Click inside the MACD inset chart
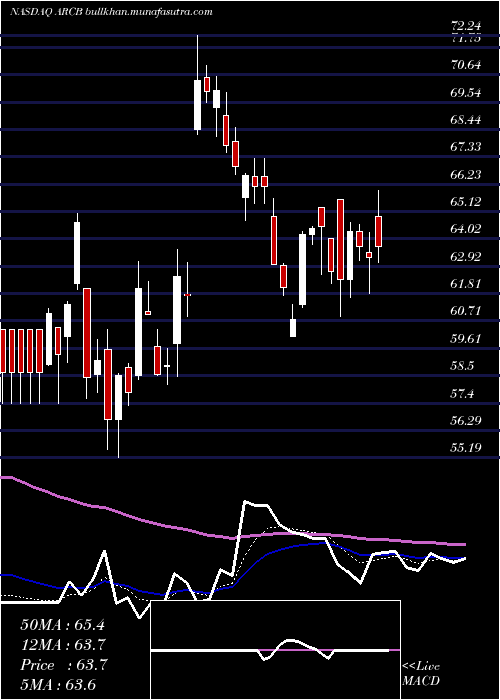Screen dimensions: 500x700 275,650
